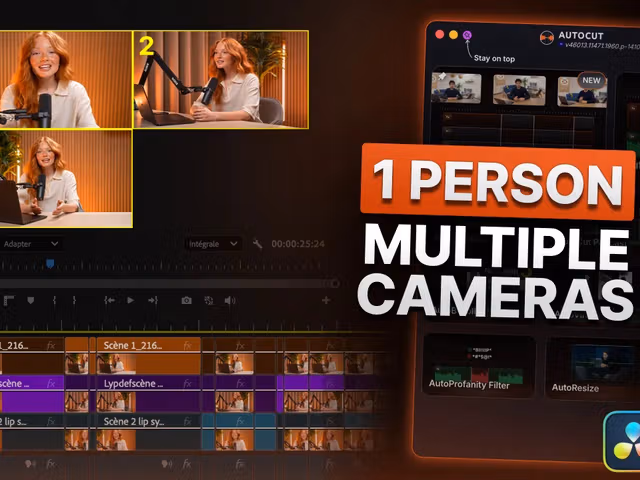Click the DaVinci Resolve app icon
The image size is (640, 480).
[x=622, y=442]
